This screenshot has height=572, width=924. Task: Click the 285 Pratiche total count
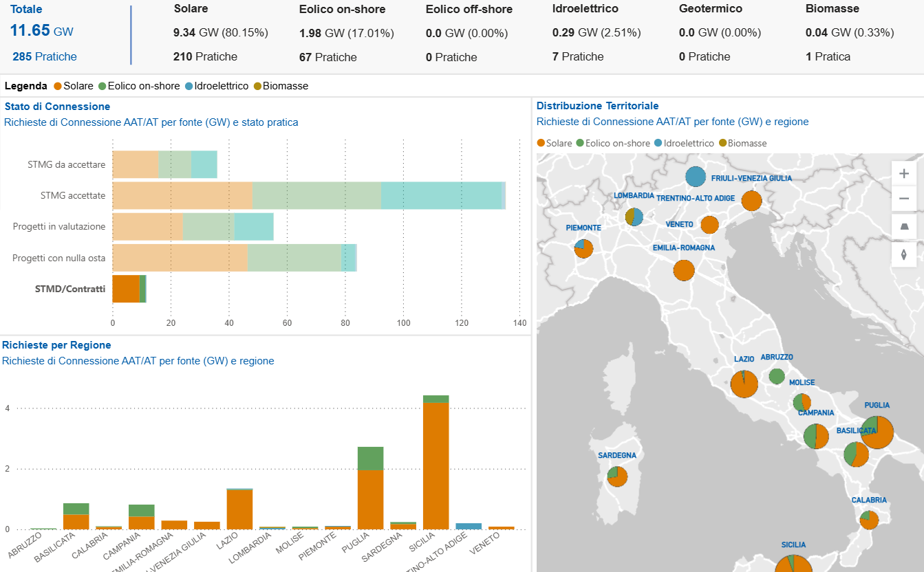(x=45, y=56)
